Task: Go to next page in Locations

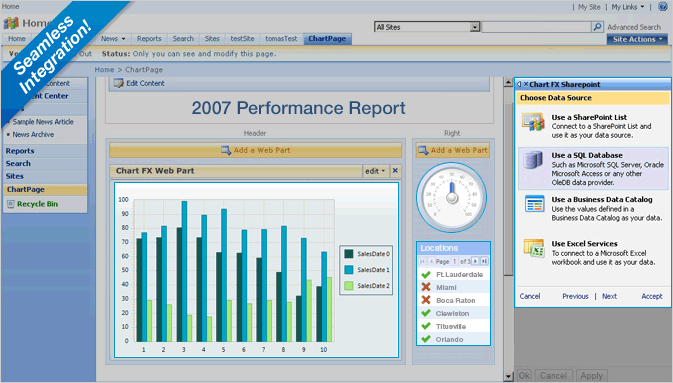Action: coord(476,261)
